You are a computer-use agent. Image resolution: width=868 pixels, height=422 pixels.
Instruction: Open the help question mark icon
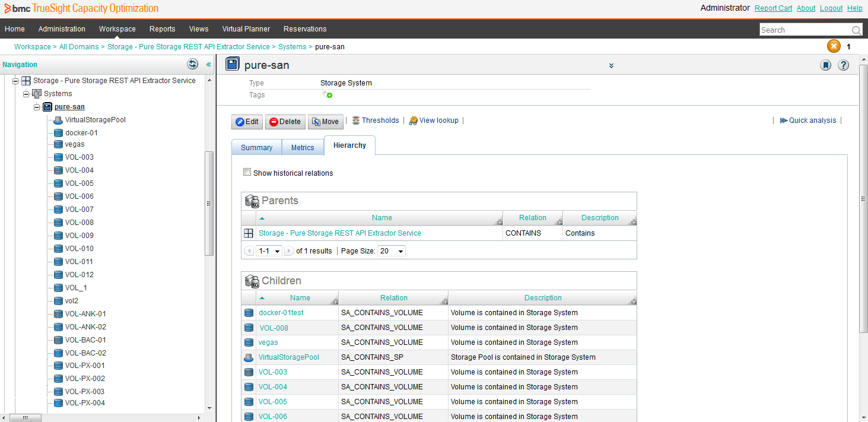coord(843,65)
